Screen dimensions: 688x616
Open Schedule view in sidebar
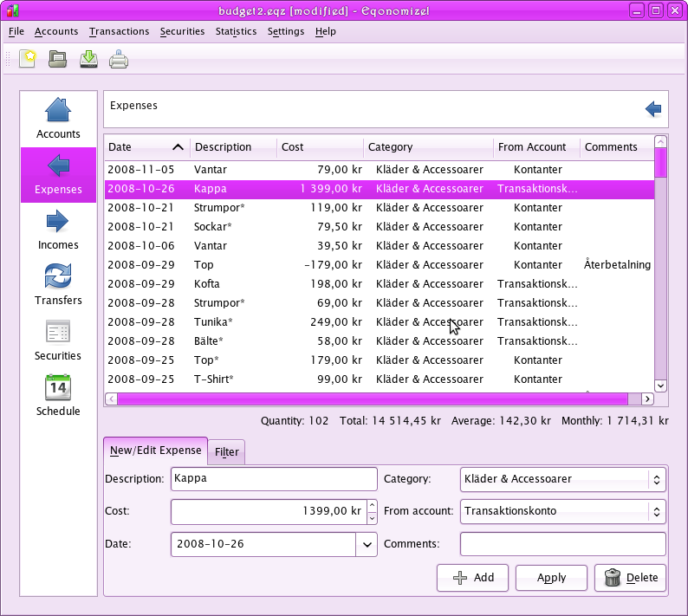click(58, 396)
